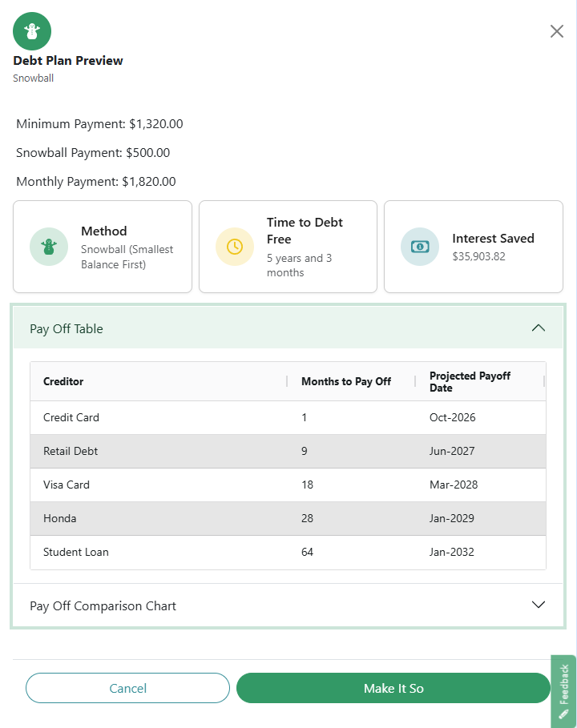Select the Retail Debt row
This screenshot has height=728, width=577.
(288, 451)
